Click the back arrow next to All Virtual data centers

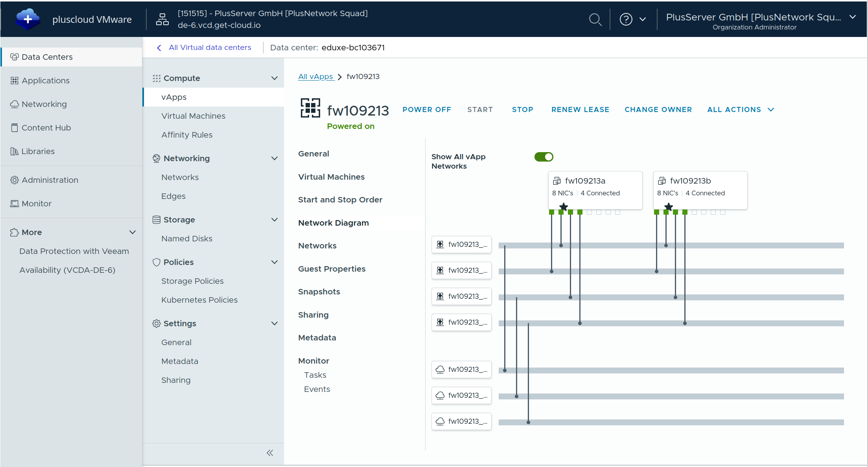[159, 48]
